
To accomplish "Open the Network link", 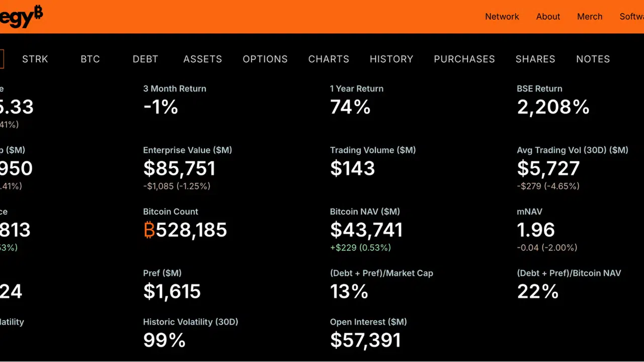I will tap(502, 17).
